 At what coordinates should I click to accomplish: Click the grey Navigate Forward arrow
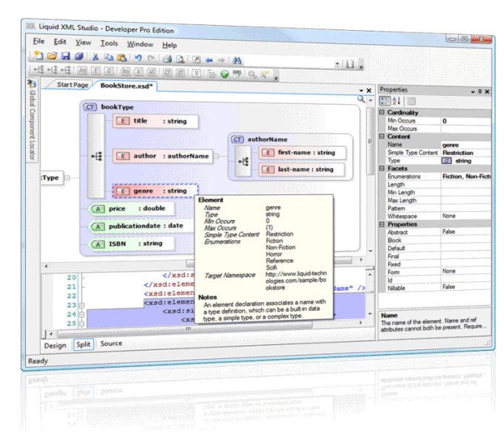222,60
